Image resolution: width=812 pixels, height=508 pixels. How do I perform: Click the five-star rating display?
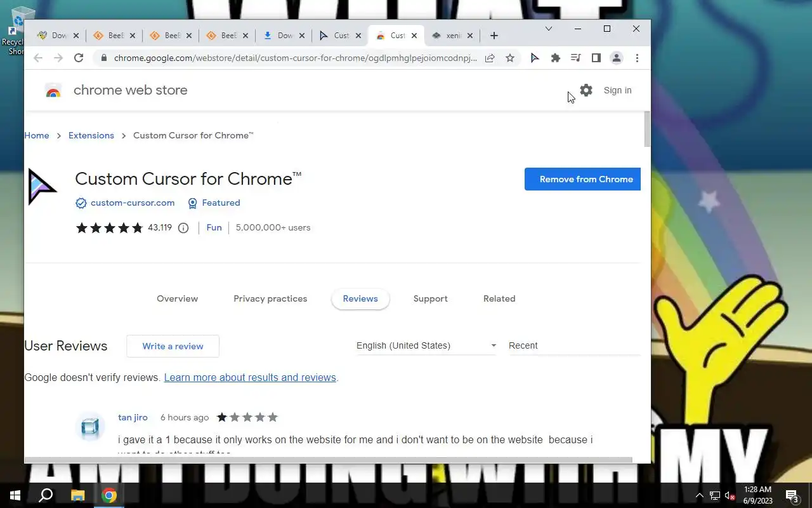[x=110, y=228]
